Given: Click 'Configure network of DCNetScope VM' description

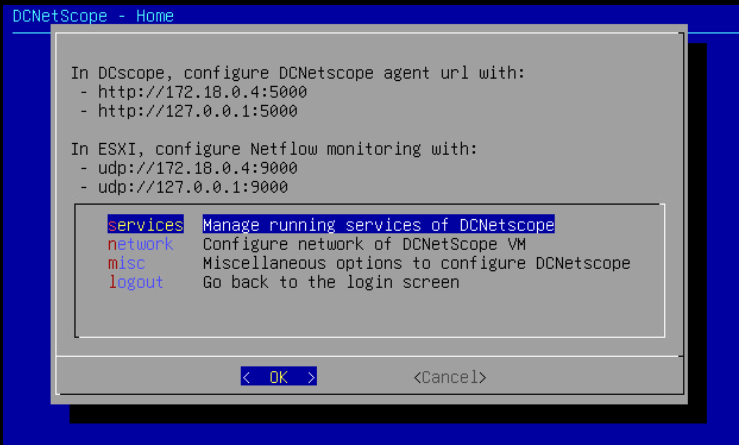Looking at the screenshot, I should [364, 244].
